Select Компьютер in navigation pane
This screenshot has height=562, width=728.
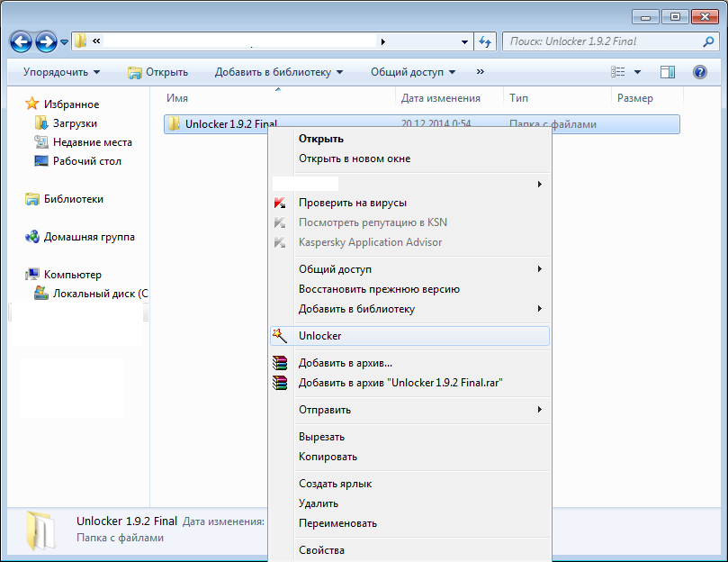[x=72, y=275]
